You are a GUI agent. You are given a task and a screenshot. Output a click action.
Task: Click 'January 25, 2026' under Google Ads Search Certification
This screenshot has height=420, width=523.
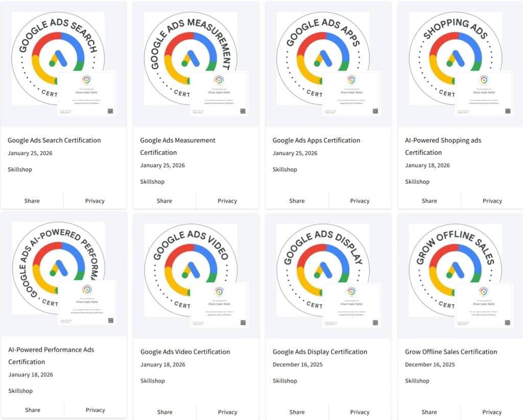[30, 153]
